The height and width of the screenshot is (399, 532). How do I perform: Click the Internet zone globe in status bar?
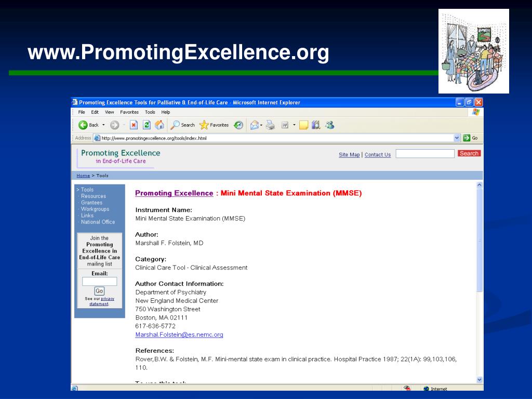426,389
